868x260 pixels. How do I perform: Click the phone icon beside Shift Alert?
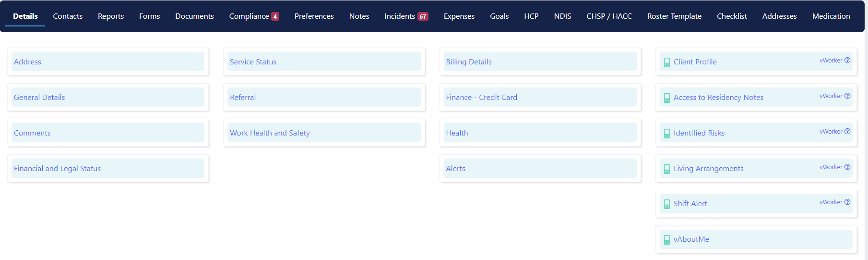tap(666, 204)
